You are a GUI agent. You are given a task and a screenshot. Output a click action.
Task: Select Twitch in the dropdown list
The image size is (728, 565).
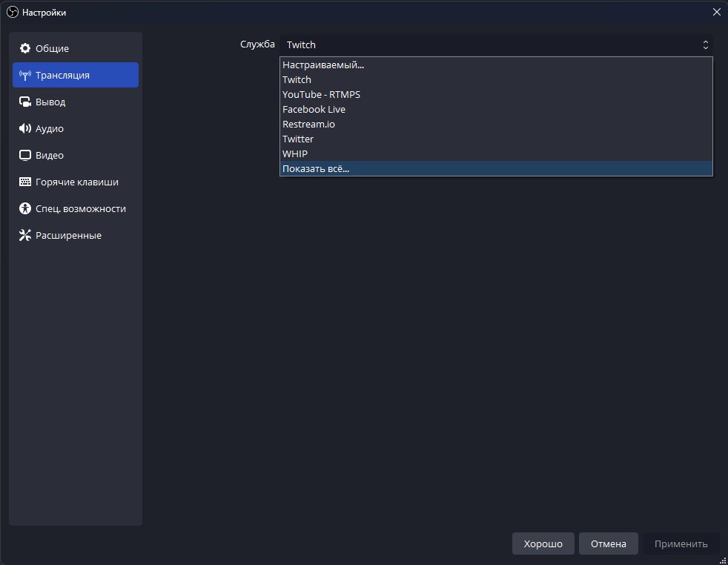point(496,80)
